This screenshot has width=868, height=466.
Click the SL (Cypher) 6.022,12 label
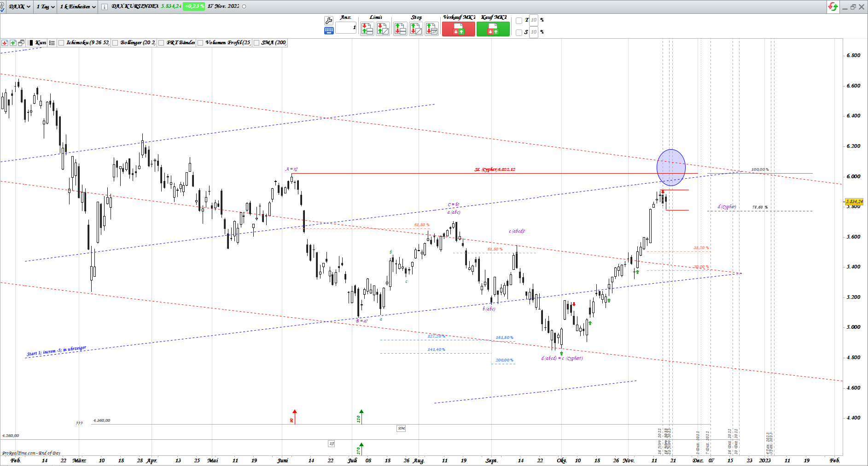pos(495,169)
